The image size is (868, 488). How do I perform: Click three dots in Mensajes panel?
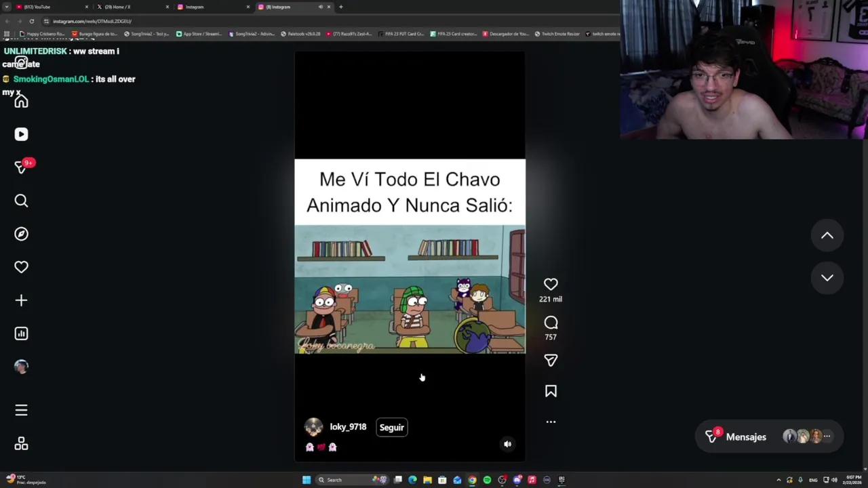pyautogui.click(x=827, y=437)
